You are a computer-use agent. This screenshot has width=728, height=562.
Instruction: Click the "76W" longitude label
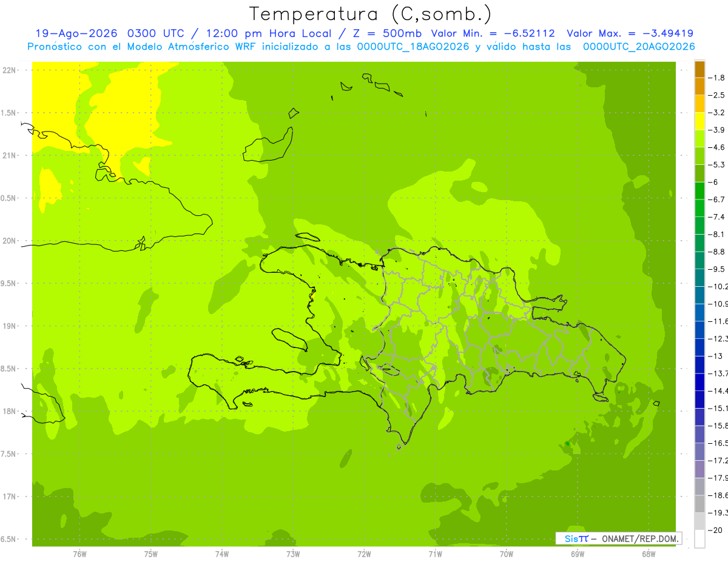tap(79, 554)
